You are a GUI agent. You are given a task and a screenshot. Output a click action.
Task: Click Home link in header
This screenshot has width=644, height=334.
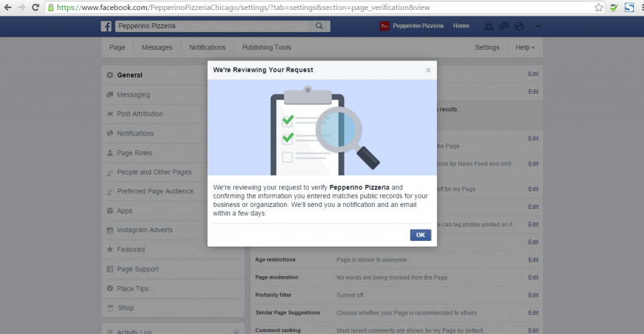(x=461, y=25)
